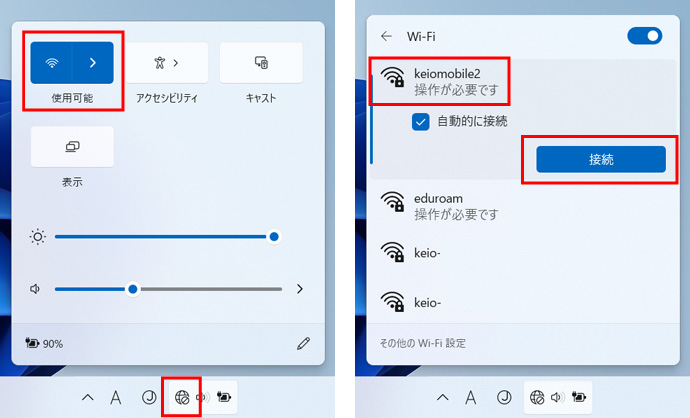Click the network globe icon in the left taskbar
The width and height of the screenshot is (690, 418).
coord(182,398)
